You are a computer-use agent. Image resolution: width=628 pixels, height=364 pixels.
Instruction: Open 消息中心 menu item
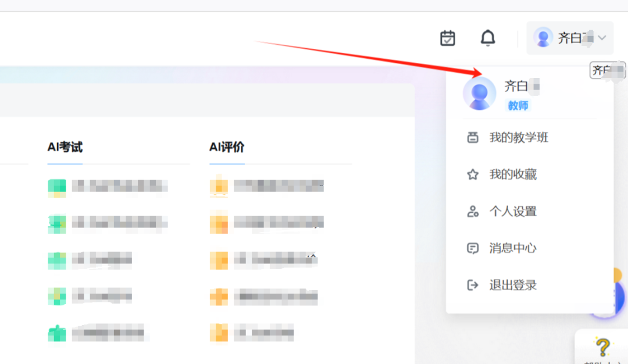click(530, 248)
